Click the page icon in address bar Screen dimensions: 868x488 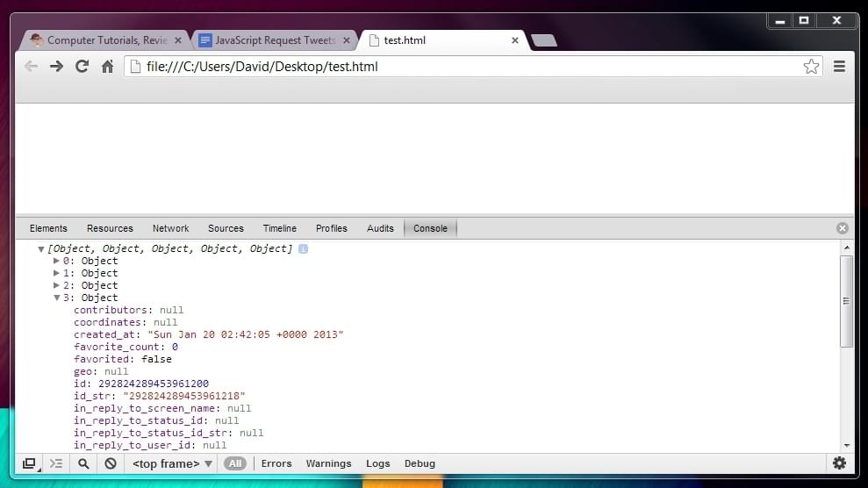click(135, 67)
